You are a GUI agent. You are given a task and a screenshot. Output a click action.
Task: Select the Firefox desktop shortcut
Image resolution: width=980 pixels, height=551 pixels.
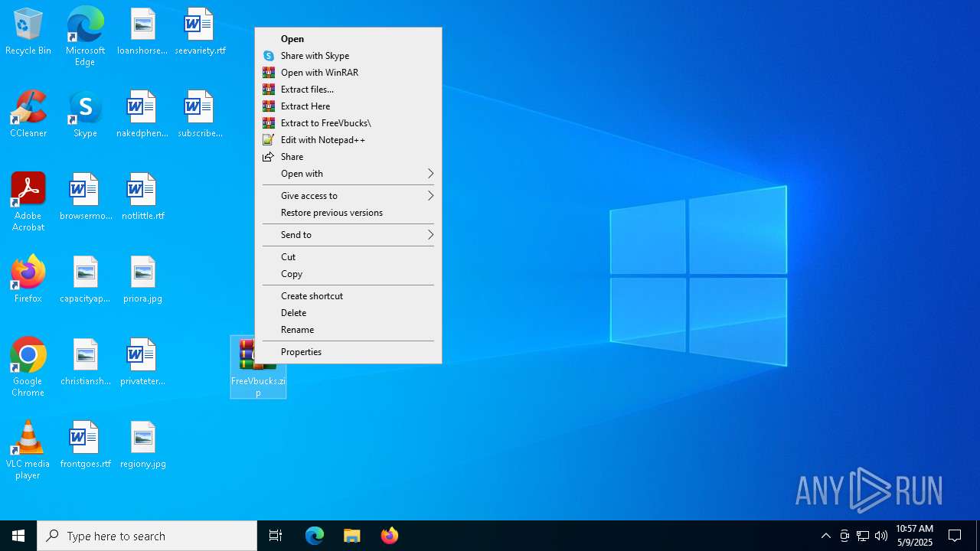tap(28, 280)
